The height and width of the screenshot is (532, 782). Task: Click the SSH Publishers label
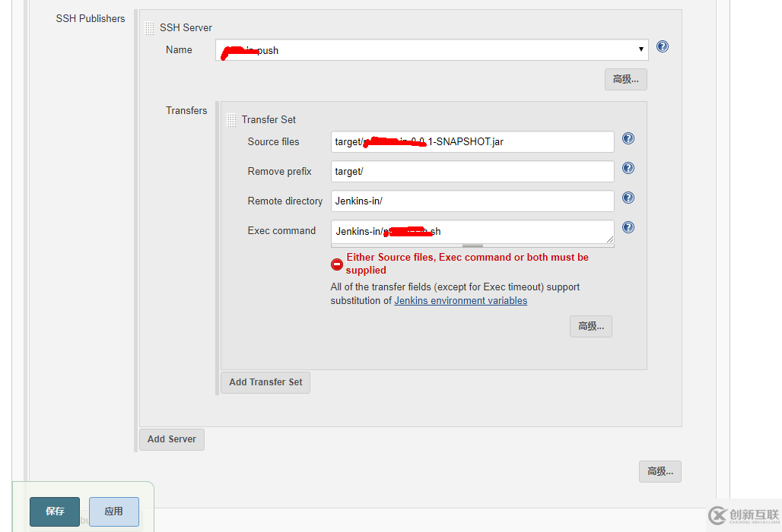(91, 18)
